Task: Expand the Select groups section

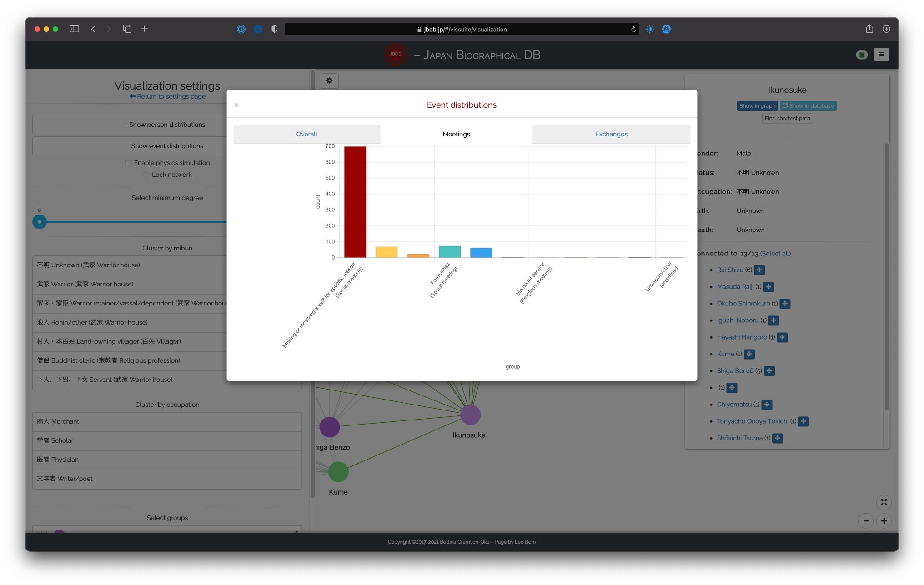Action: tap(167, 517)
